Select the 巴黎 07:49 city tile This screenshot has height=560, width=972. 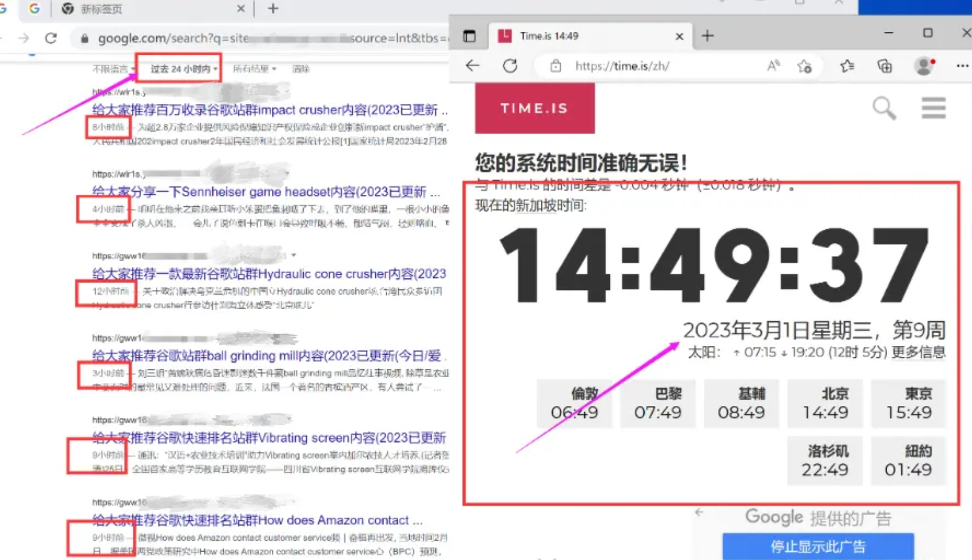pos(658,404)
